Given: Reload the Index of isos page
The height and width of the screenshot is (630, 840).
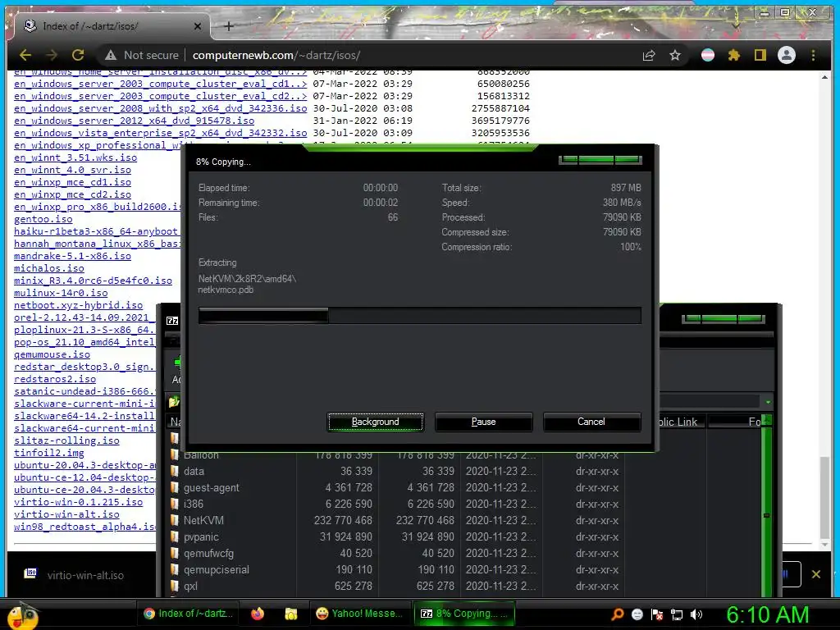Looking at the screenshot, I should (78, 55).
